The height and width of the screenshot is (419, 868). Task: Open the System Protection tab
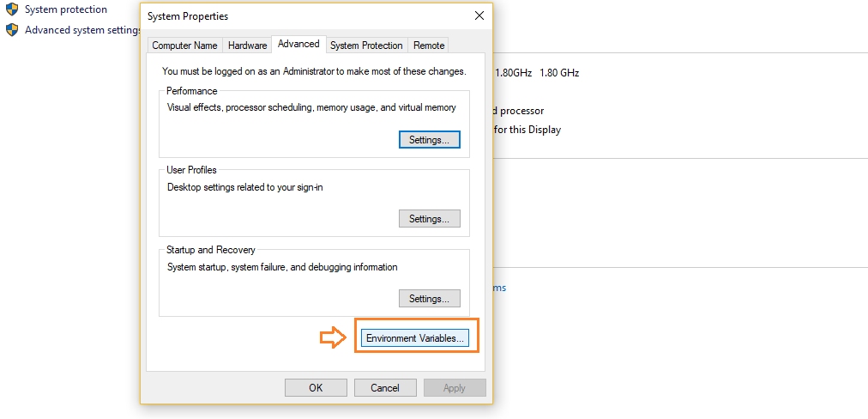point(366,46)
